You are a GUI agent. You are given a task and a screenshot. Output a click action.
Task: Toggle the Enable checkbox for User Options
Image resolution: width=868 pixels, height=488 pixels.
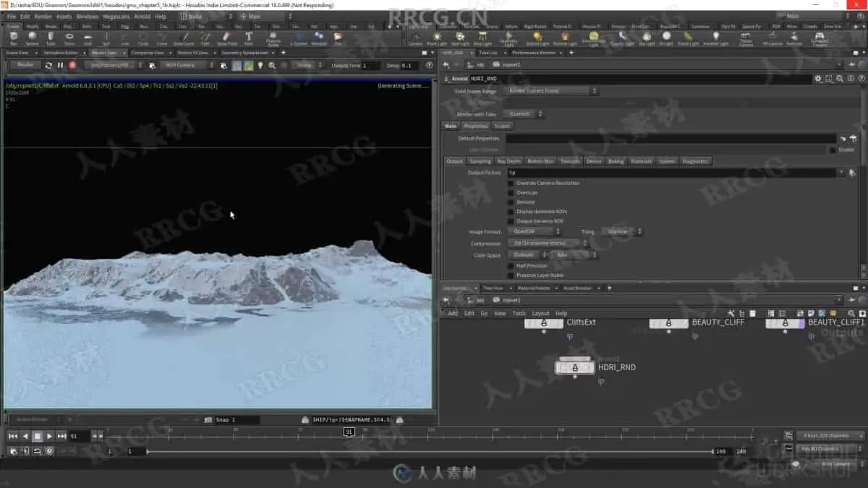pos(833,150)
